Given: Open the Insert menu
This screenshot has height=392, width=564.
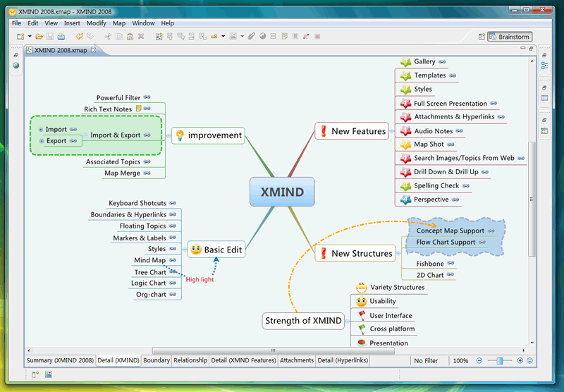Looking at the screenshot, I should pyautogui.click(x=72, y=23).
